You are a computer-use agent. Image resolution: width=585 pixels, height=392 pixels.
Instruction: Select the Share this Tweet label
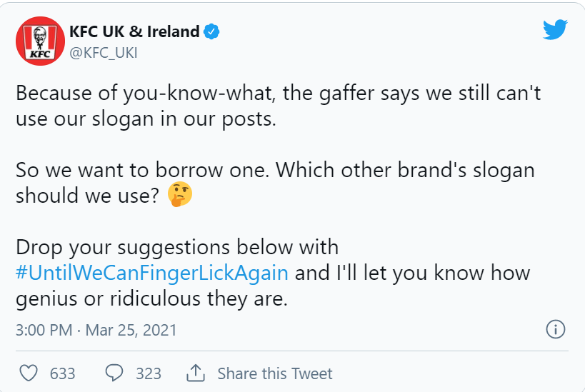[x=275, y=373]
